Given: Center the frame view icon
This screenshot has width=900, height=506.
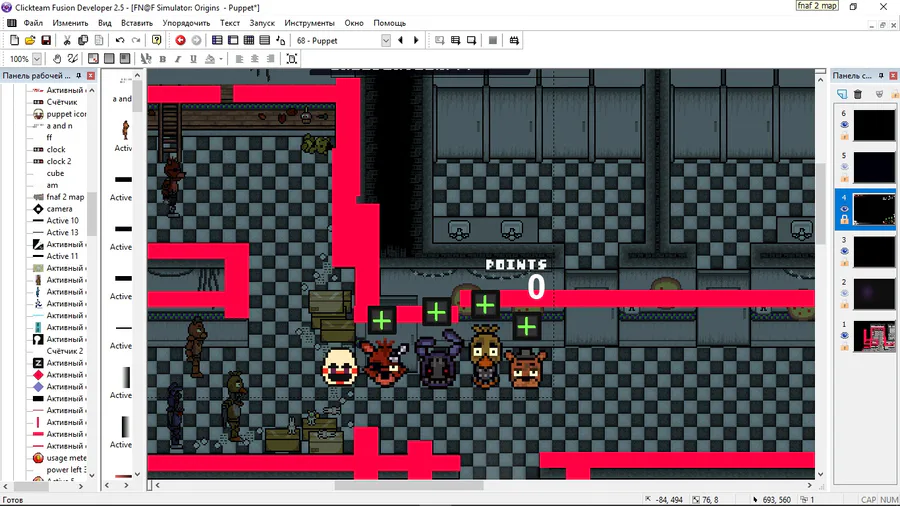Looking at the screenshot, I should [x=292, y=59].
